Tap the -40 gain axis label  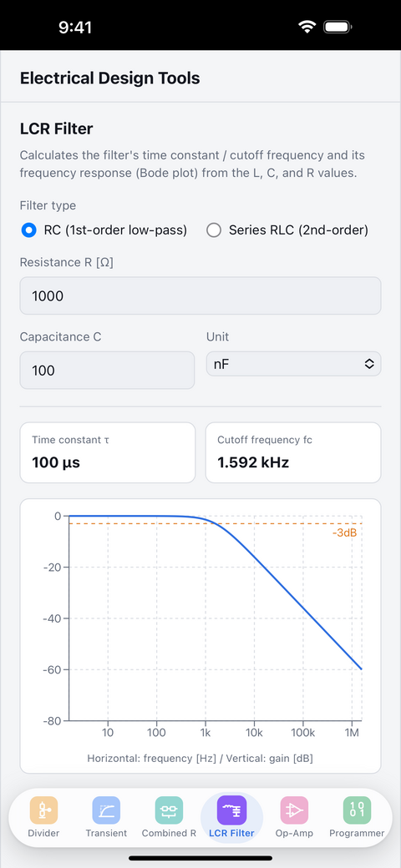pos(53,618)
